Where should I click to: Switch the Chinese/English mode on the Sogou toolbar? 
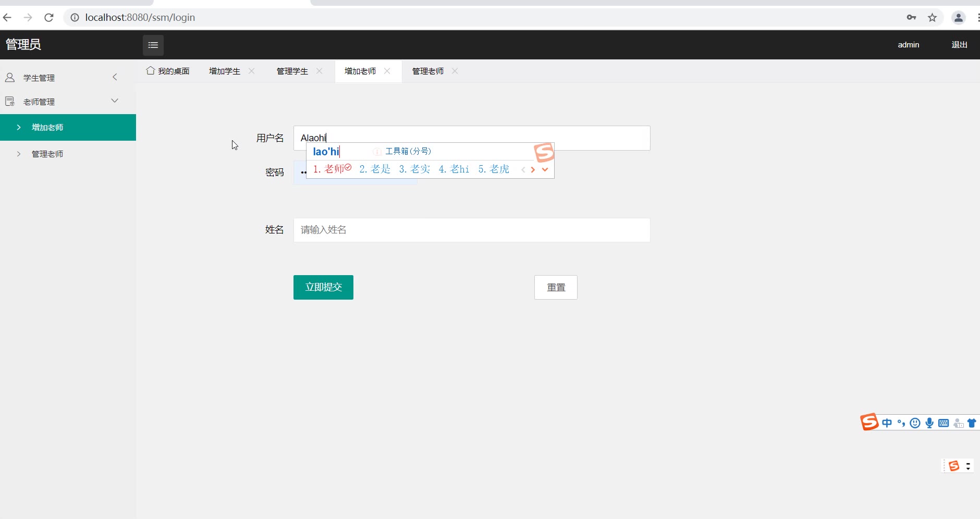point(887,423)
